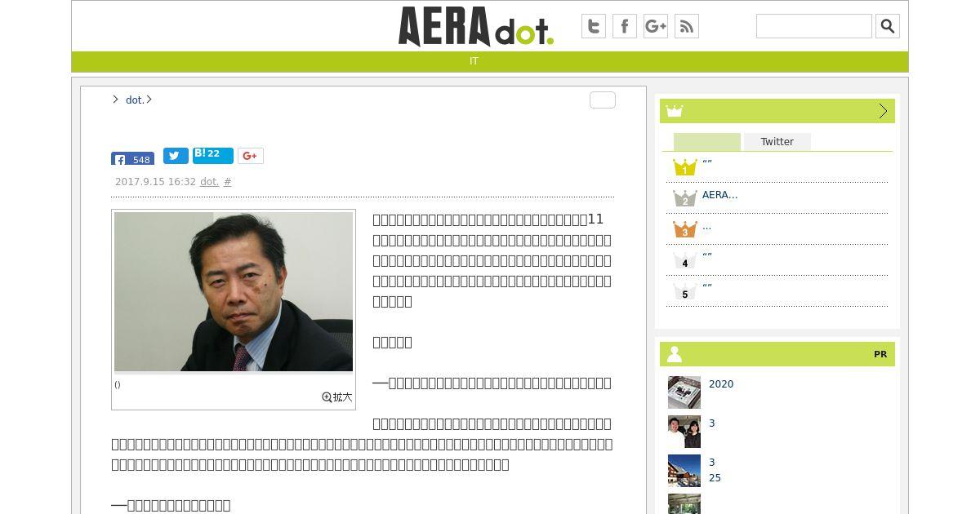Screen dimensions: 980x514
Task: Open the AERA dot. logo homepage
Action: [475, 26]
